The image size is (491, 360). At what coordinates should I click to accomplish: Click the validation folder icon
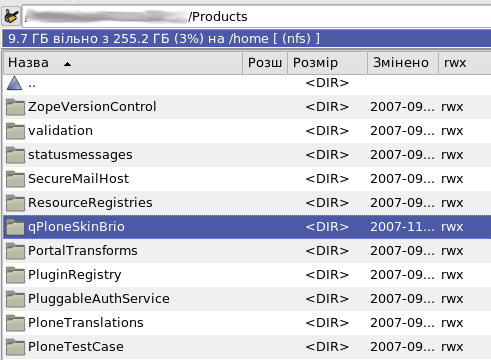click(15, 131)
